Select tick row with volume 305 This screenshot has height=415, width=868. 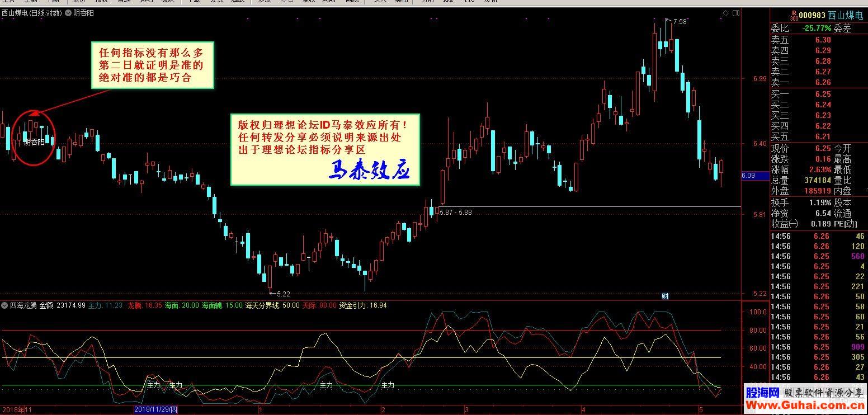point(819,357)
